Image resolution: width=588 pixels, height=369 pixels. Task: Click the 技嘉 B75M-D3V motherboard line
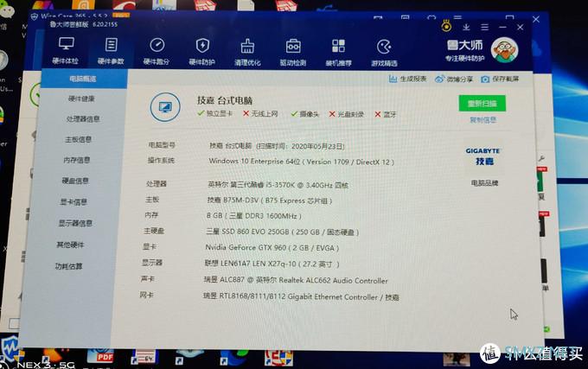[x=270, y=200]
